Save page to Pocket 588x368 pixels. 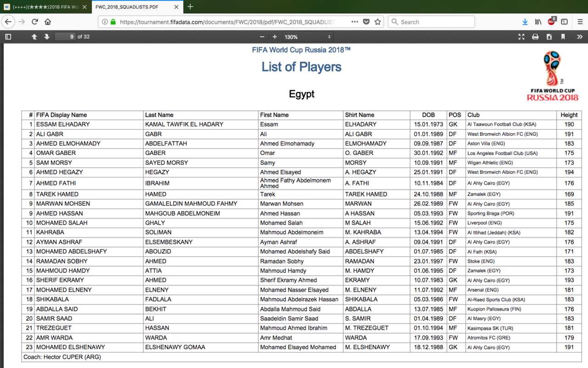366,22
